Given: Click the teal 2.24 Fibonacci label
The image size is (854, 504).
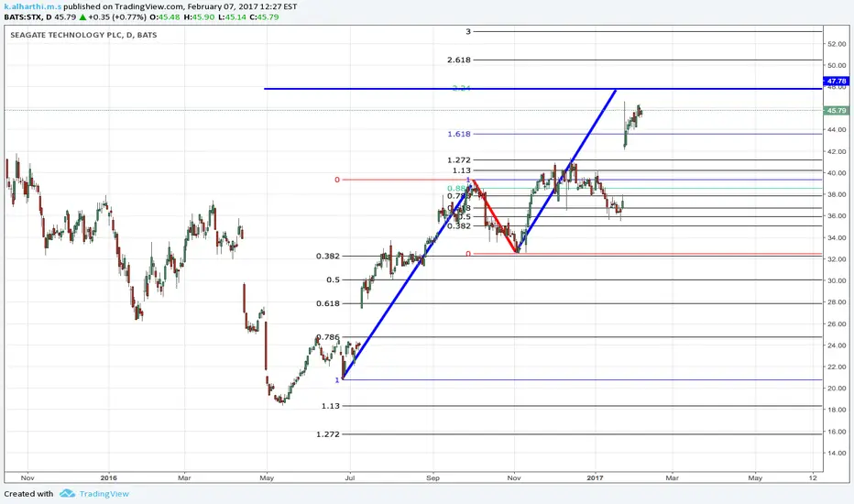Looking at the screenshot, I should [461, 88].
